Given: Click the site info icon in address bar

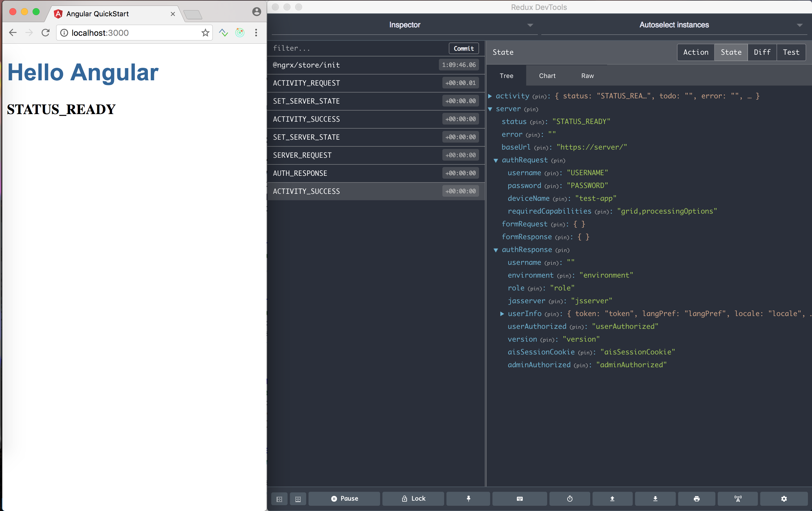Looking at the screenshot, I should point(64,33).
